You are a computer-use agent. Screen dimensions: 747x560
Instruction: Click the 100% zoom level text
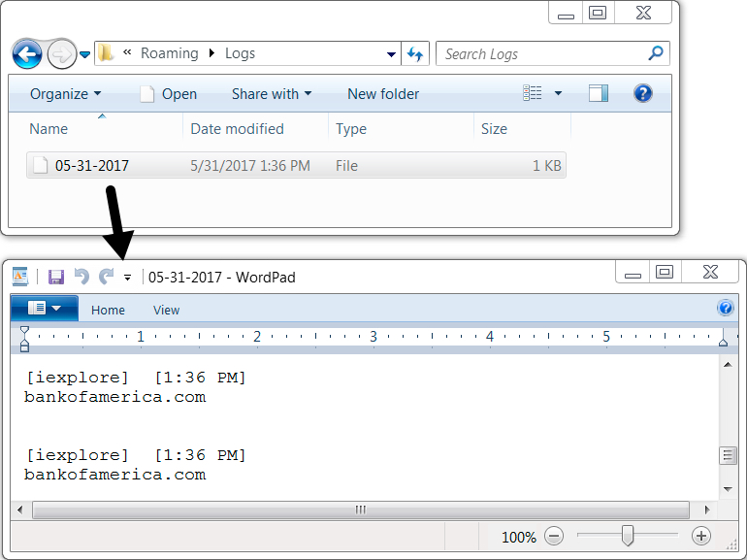519,537
